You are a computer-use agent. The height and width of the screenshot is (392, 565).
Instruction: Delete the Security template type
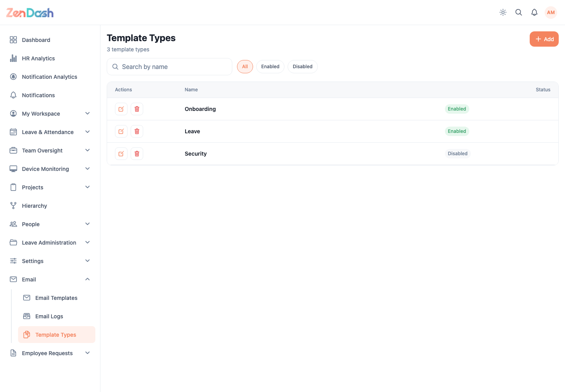pos(137,154)
